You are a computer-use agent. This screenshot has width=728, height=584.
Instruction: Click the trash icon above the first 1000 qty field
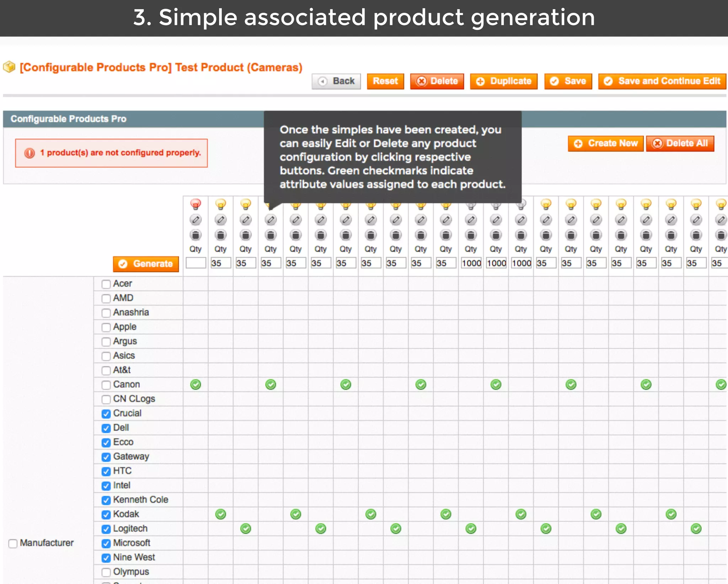pos(471,235)
